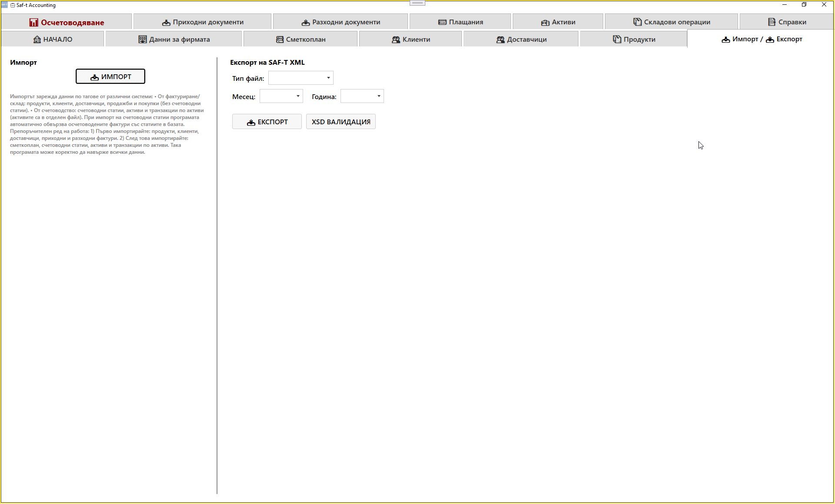Open the Година dropdown
The image size is (835, 504).
362,96
